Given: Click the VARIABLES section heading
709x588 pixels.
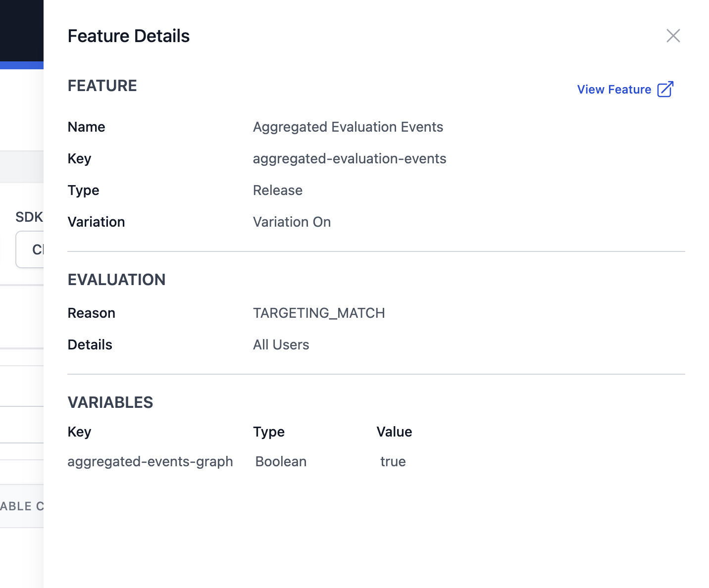Looking at the screenshot, I should click(x=110, y=402).
